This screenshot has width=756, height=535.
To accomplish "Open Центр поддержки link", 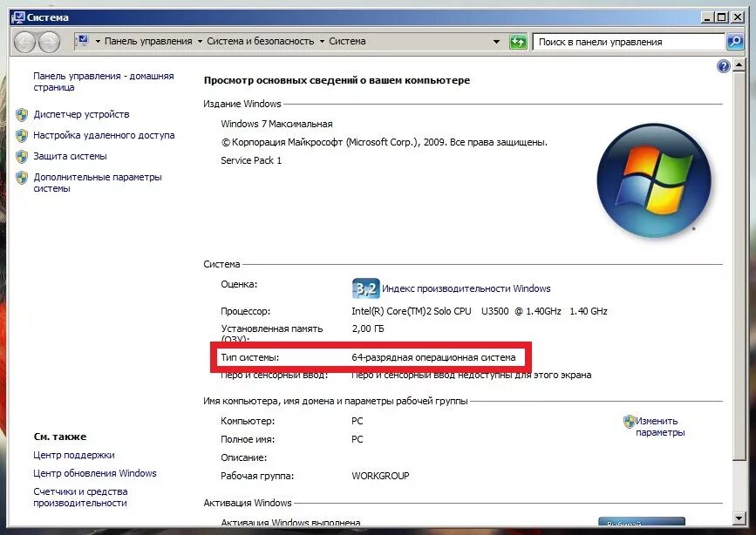I will point(74,455).
